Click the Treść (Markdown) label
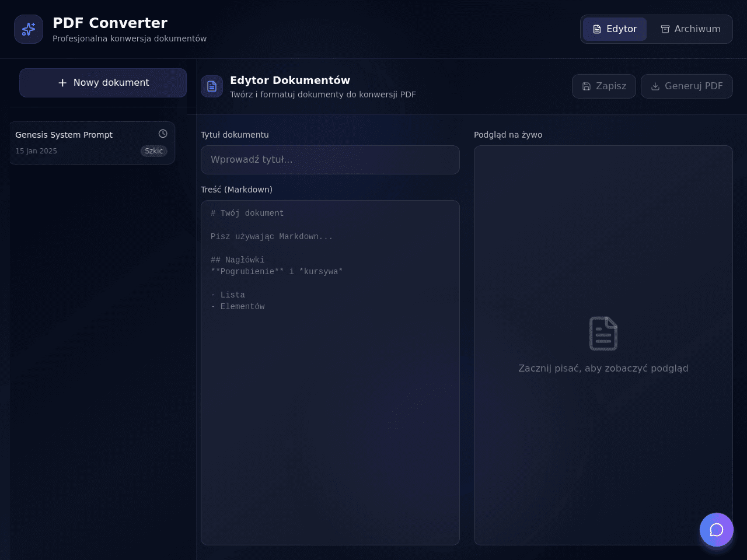 (236, 190)
